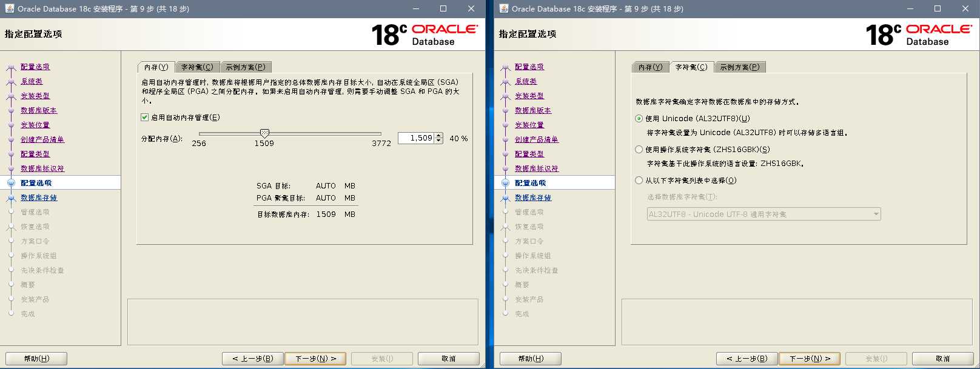Open 安装位置 step link in left window
980x369 pixels.
35,125
